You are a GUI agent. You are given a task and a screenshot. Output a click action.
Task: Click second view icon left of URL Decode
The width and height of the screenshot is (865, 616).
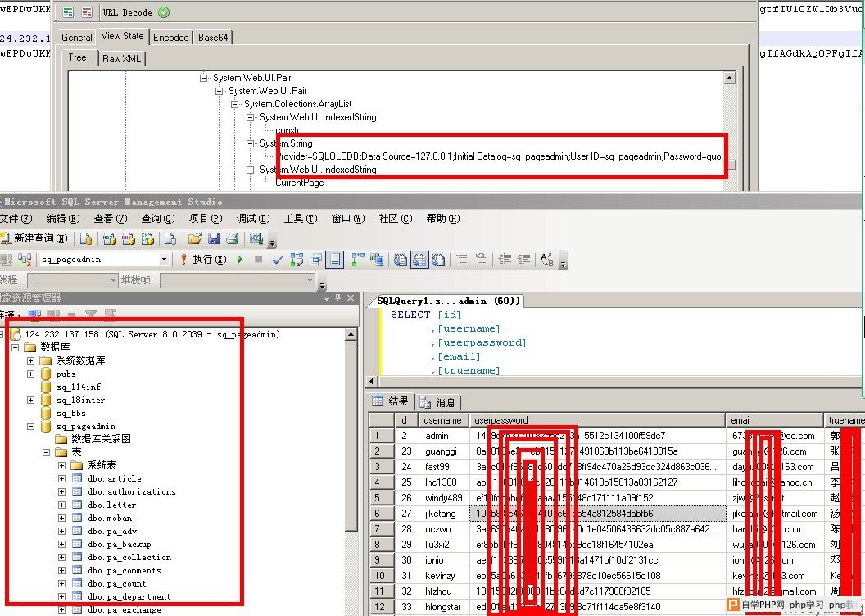pos(87,12)
